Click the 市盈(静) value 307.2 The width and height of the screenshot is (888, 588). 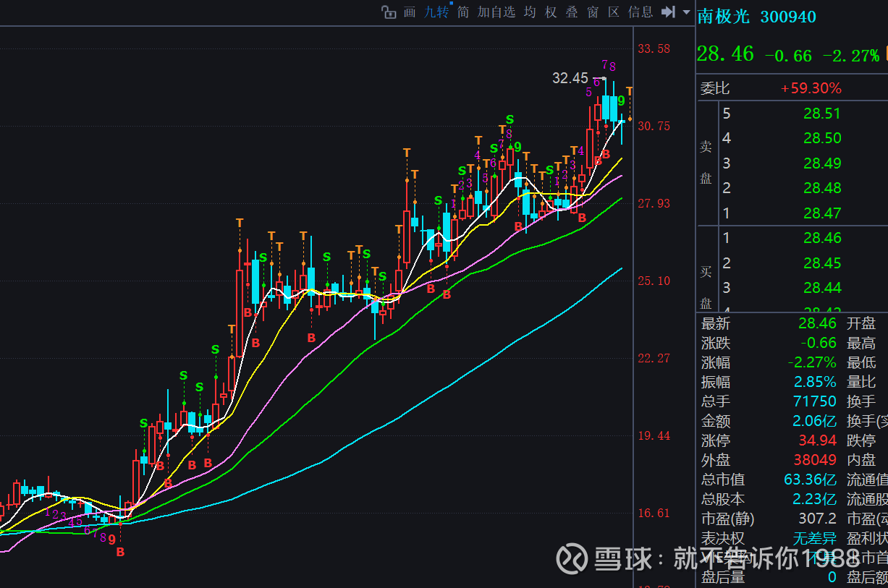(x=818, y=519)
